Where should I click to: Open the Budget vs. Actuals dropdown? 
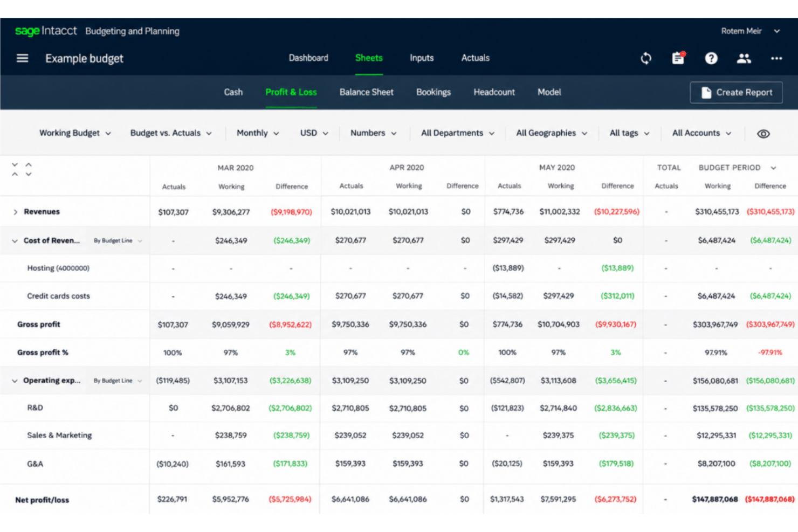[171, 133]
